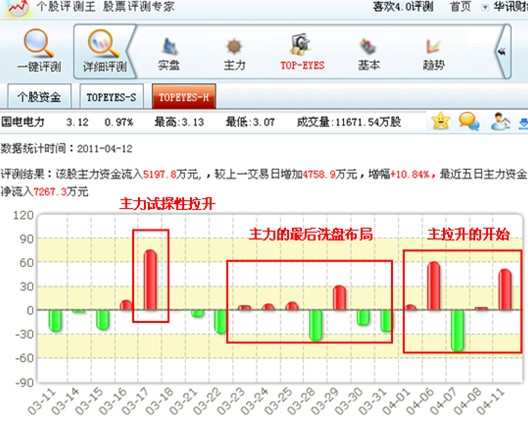Open the 基本 toolbar icon
Image resolution: width=528 pixels, height=421 pixels.
pyautogui.click(x=368, y=46)
